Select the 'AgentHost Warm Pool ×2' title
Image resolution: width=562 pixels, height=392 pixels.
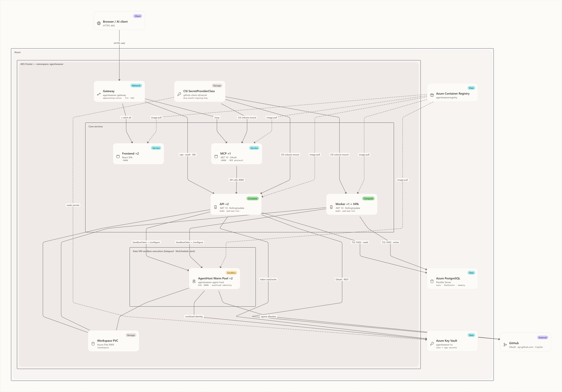coord(215,278)
